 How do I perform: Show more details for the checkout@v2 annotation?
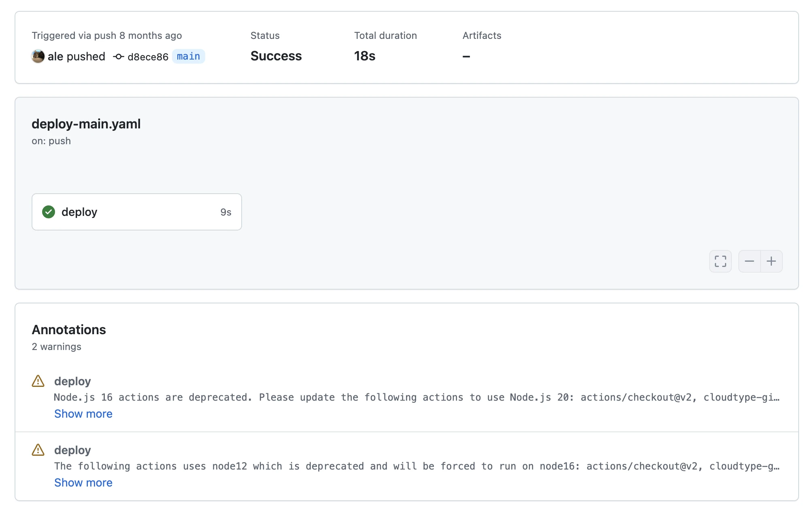(x=83, y=414)
